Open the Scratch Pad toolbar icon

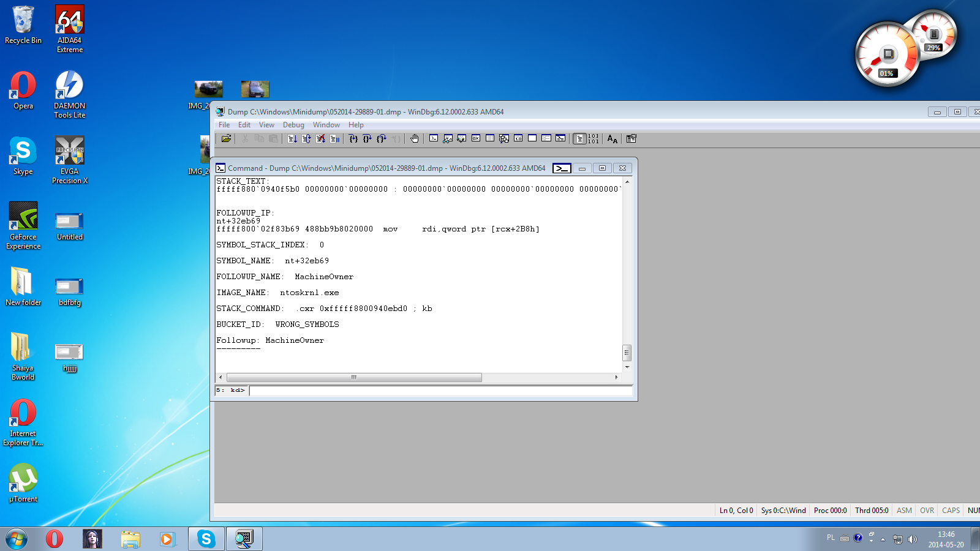532,139
